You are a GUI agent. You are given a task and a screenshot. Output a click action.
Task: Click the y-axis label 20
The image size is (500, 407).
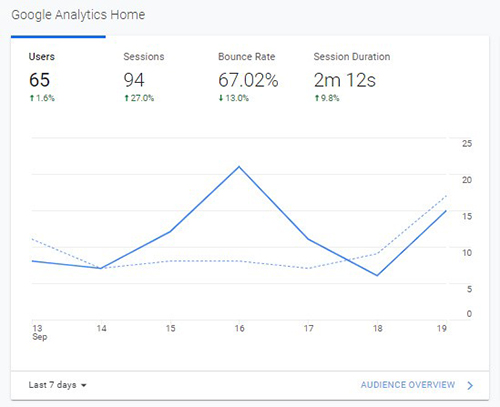coord(467,180)
